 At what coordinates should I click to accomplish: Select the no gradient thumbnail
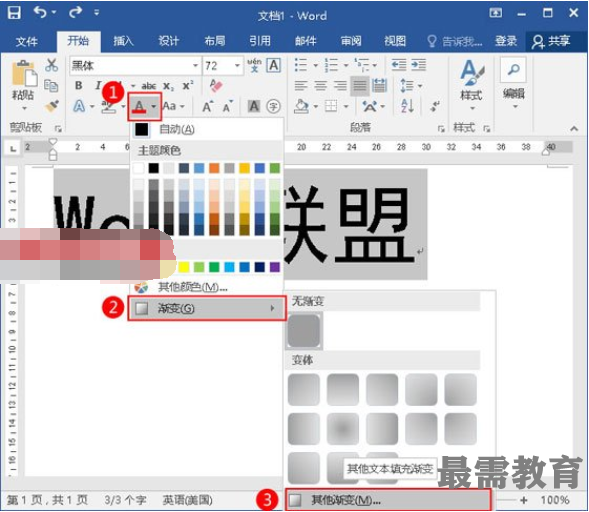click(304, 331)
